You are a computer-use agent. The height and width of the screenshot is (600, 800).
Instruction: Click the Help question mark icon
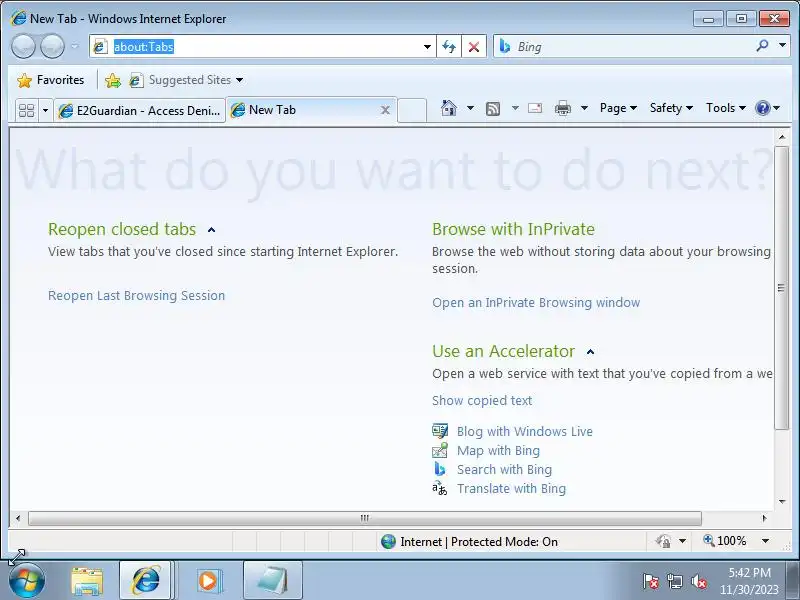click(x=762, y=108)
